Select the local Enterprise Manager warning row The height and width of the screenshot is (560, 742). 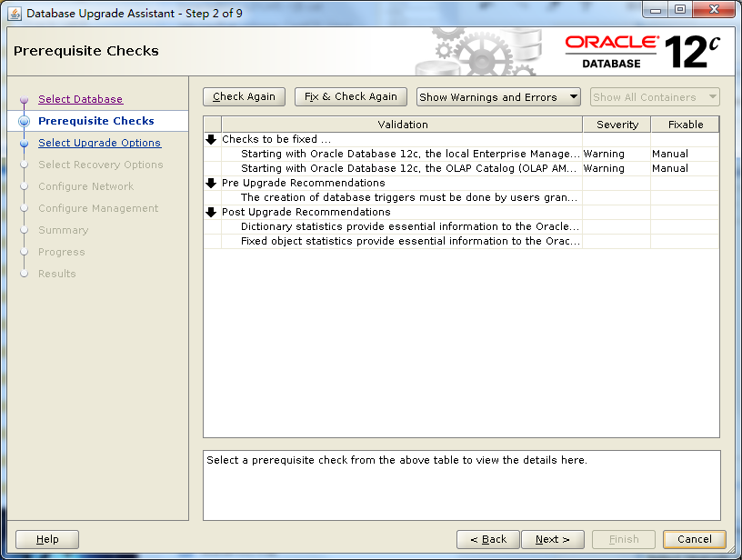coord(461,154)
